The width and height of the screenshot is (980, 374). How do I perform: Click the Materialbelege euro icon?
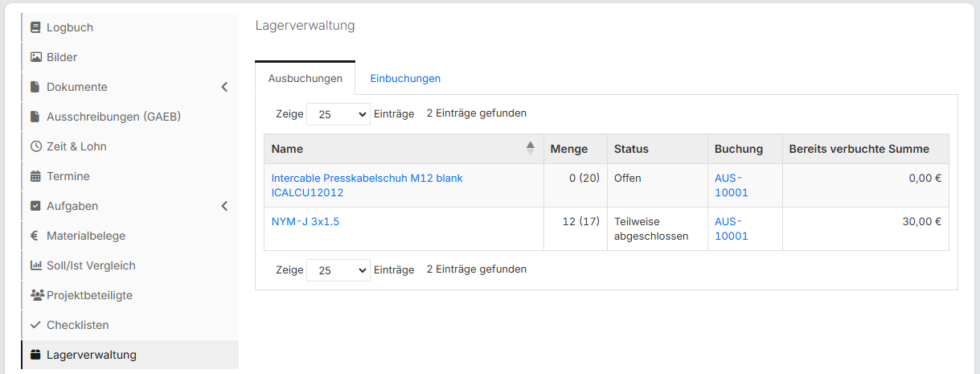(x=35, y=236)
